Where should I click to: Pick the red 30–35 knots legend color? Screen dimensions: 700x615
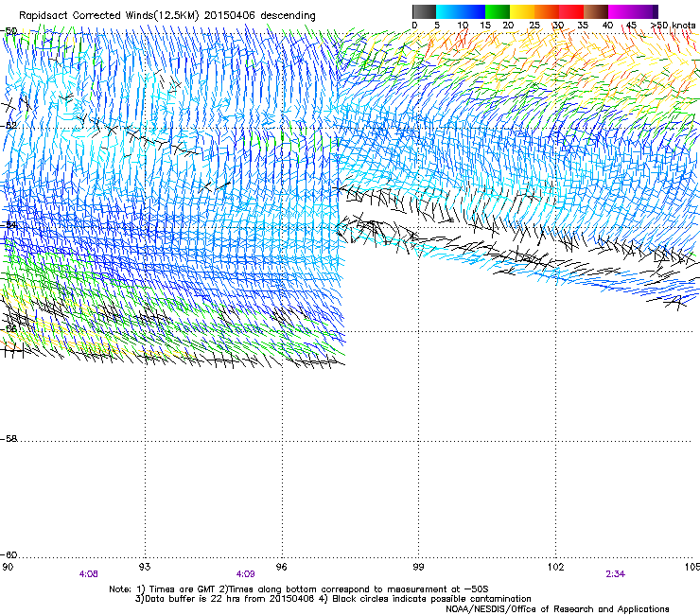coord(571,11)
